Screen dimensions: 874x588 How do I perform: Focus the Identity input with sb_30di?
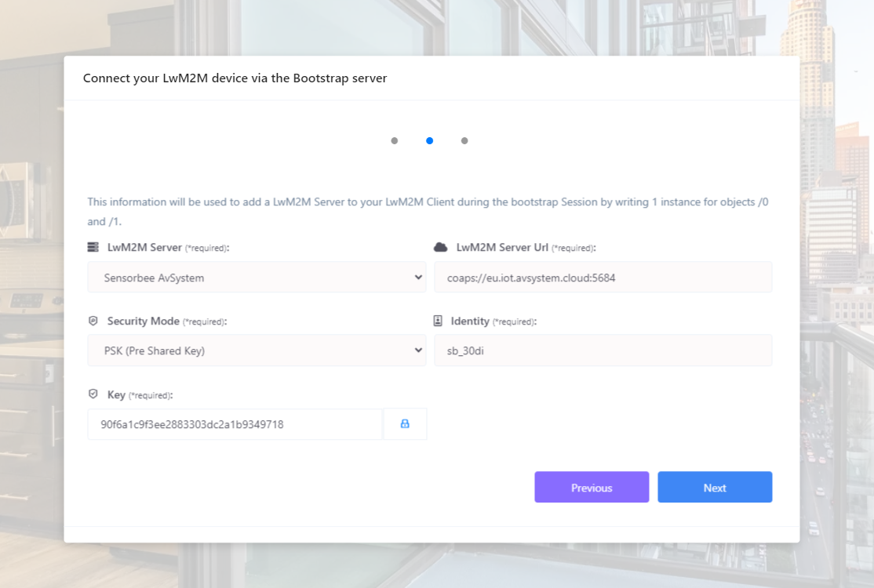click(x=603, y=350)
